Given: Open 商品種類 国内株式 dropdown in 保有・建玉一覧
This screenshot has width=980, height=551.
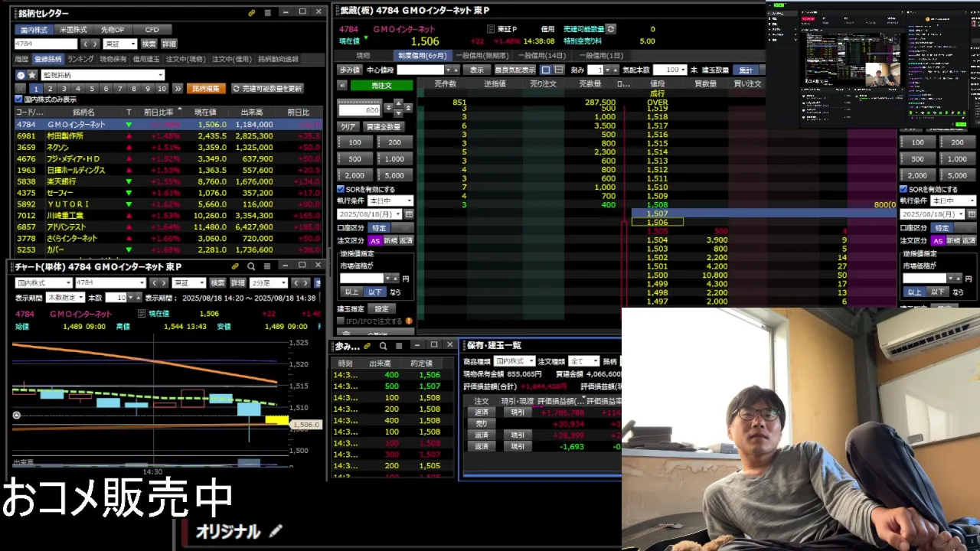Looking at the screenshot, I should 514,361.
